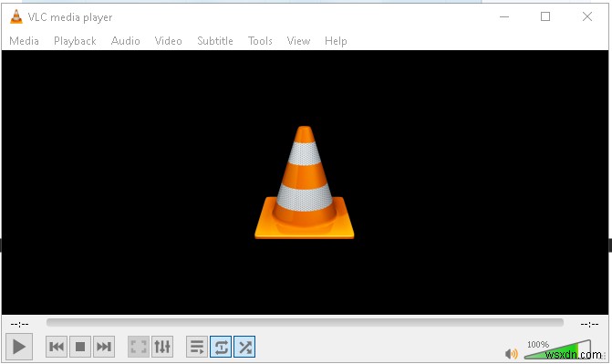
Task: Open the Tools menu
Action: [x=260, y=41]
